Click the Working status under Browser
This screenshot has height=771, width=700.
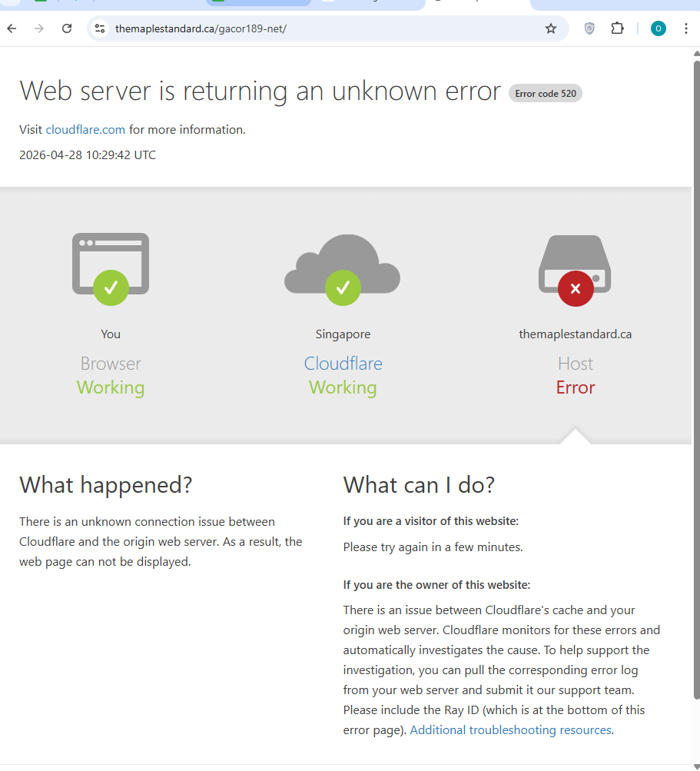tap(111, 387)
